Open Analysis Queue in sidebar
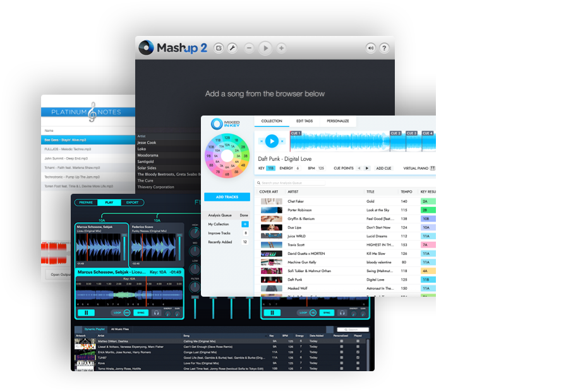 [228, 215]
